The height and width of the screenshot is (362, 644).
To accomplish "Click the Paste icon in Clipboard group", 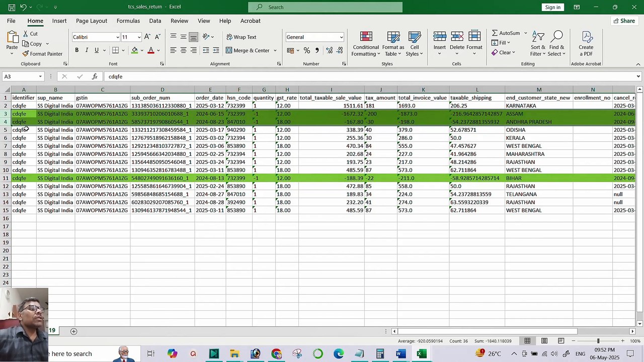I will pyautogui.click(x=12, y=37).
